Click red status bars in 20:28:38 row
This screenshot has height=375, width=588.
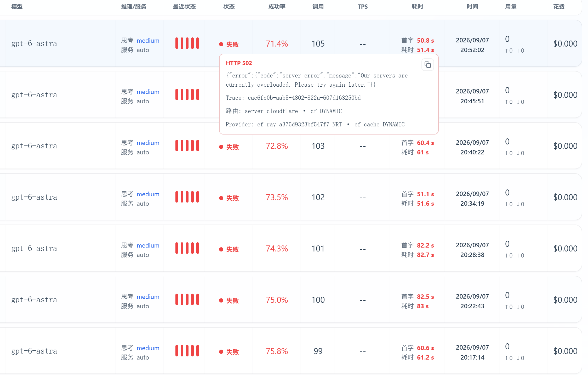pos(187,248)
